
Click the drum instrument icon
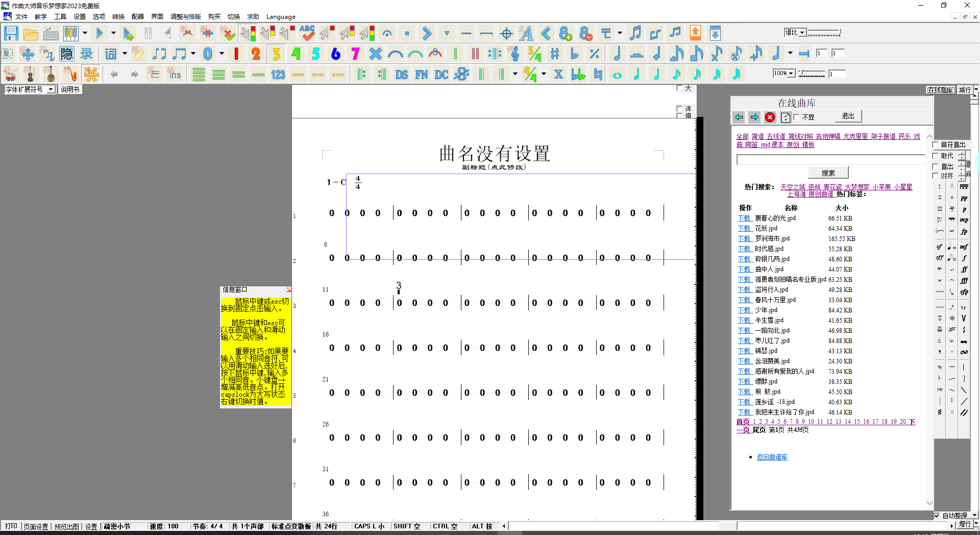pos(10,75)
